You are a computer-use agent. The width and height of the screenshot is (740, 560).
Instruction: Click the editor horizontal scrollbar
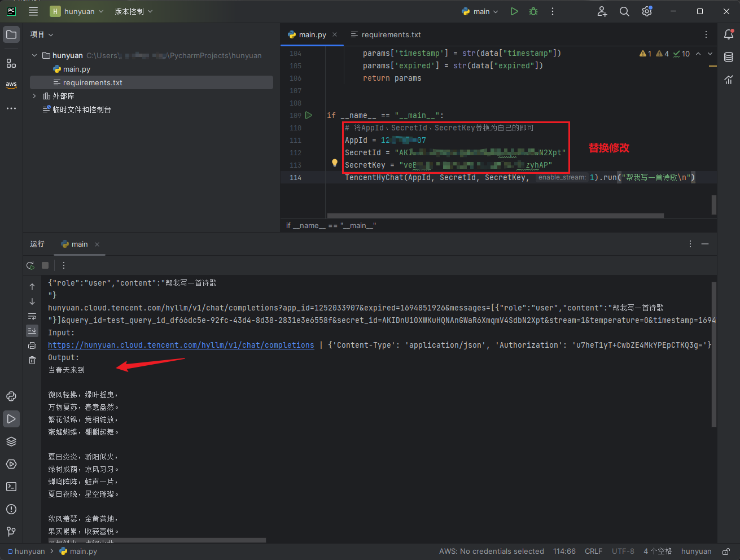click(x=495, y=215)
